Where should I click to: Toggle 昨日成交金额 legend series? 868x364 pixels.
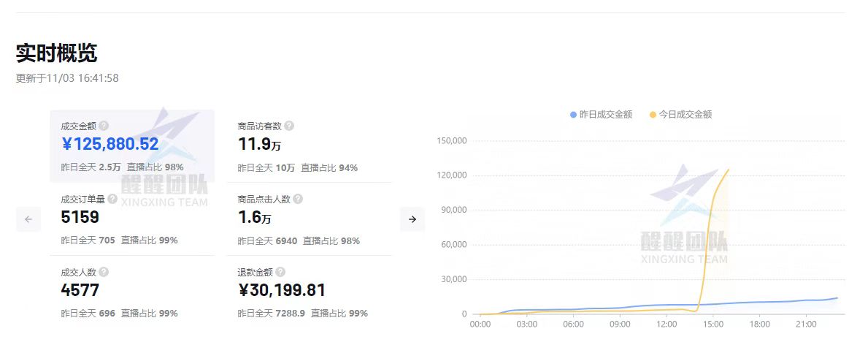pos(602,115)
